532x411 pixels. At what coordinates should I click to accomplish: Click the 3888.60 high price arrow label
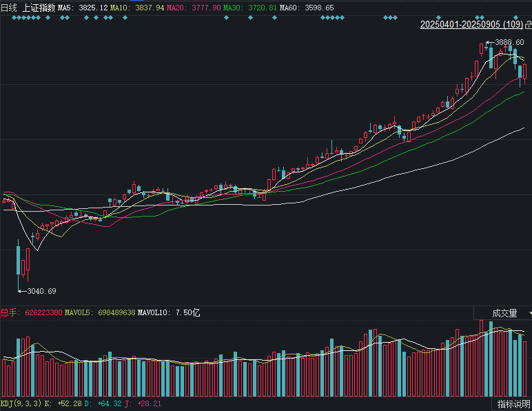tap(506, 42)
